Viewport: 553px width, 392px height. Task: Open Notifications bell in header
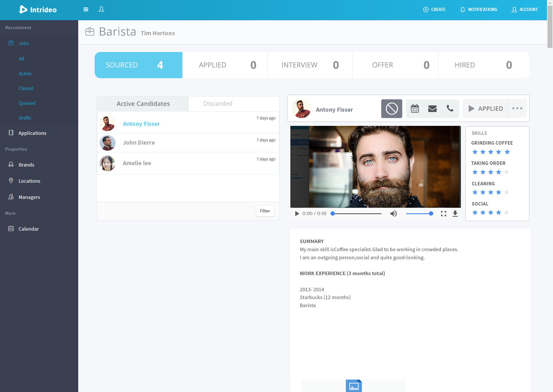[479, 10]
